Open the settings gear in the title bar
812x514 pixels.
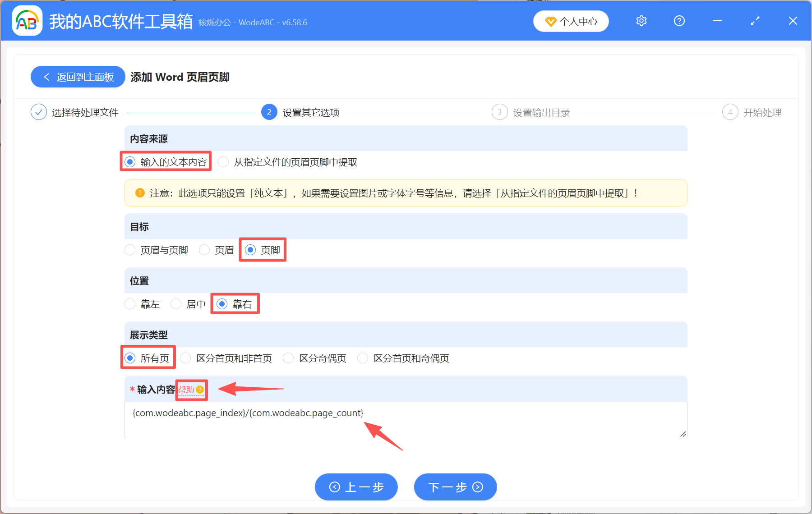tap(641, 21)
